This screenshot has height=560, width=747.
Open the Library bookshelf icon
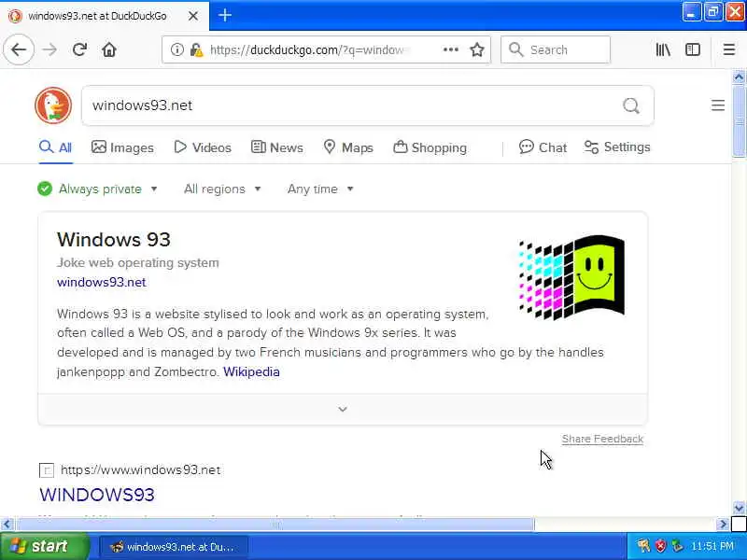(x=663, y=49)
